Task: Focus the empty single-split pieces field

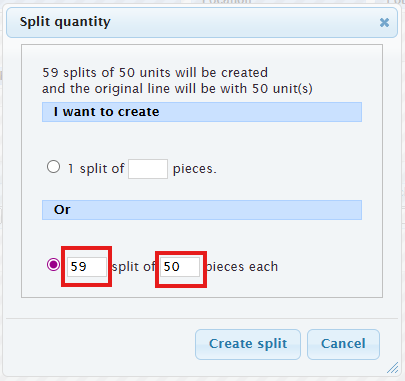Action: (148, 169)
